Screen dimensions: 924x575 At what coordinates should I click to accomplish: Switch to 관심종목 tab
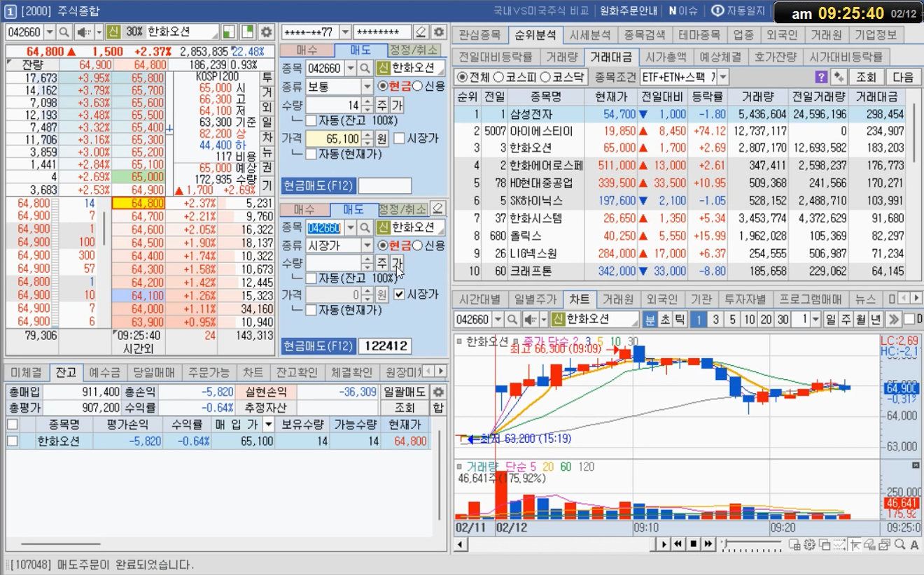point(481,34)
